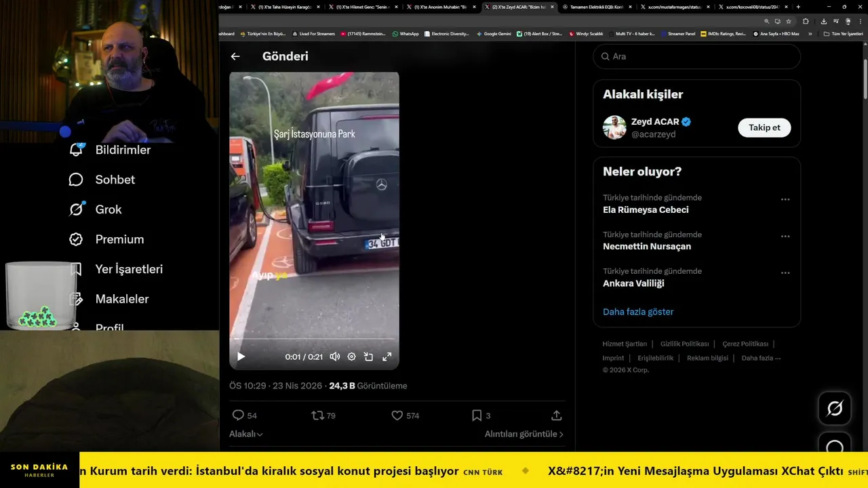
Task: Like the post with 574 likes
Action: [x=405, y=415]
